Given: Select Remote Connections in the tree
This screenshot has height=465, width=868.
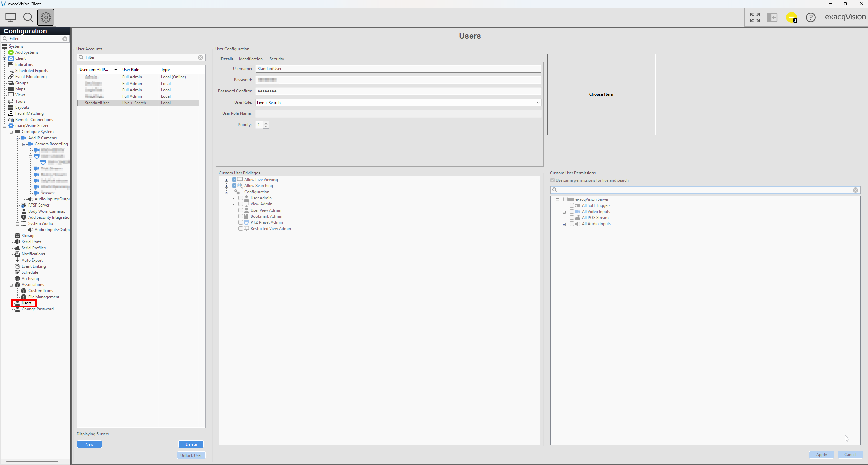Looking at the screenshot, I should click(34, 120).
